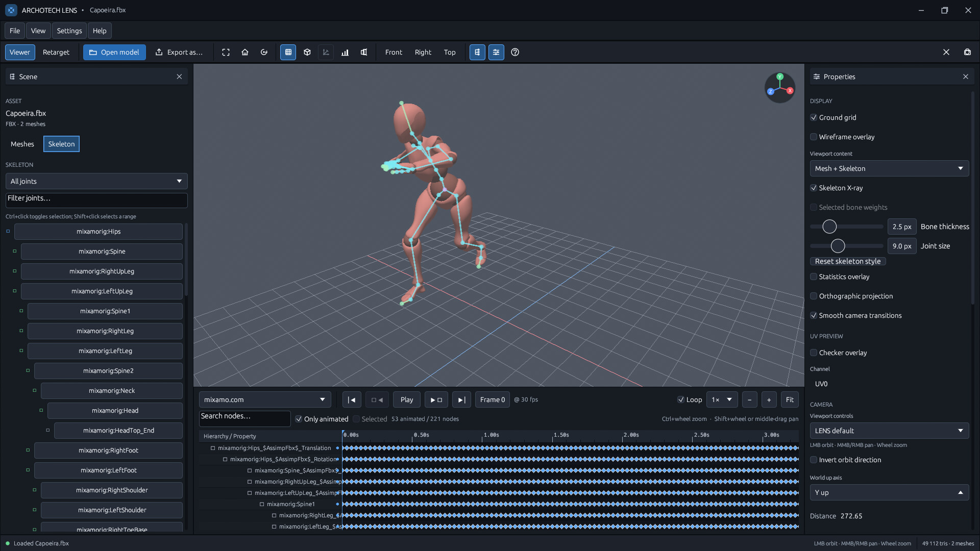Uncheck Ground grid checkbox
The height and width of the screenshot is (551, 980).
[814, 117]
